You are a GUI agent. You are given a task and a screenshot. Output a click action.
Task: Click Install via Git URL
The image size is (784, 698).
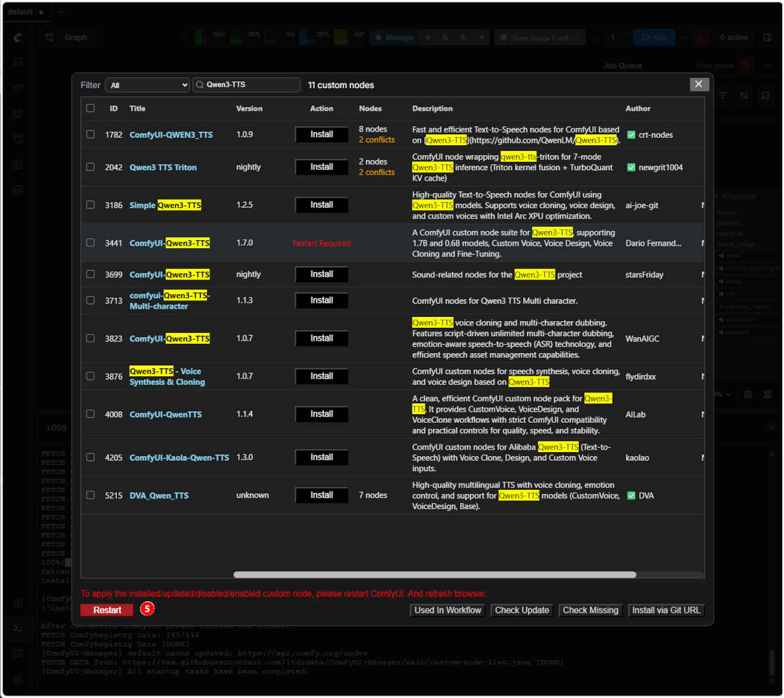(x=666, y=610)
